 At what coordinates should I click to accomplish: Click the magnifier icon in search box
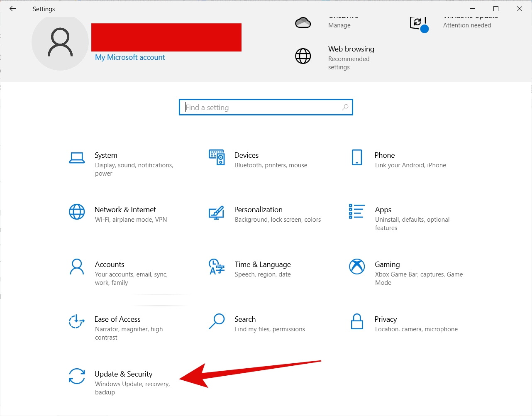pos(345,107)
